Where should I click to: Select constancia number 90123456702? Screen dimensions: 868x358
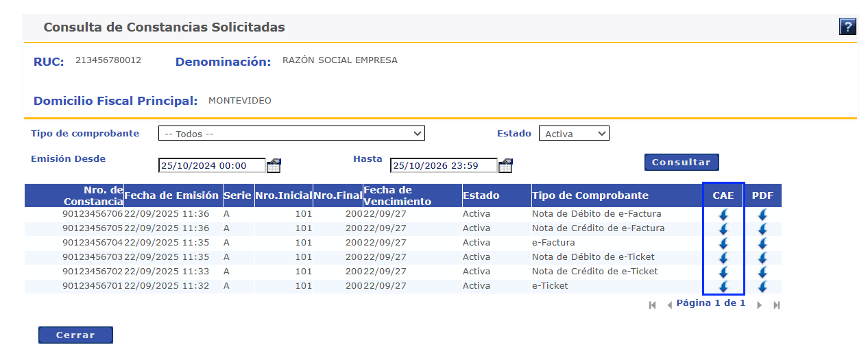93,272
